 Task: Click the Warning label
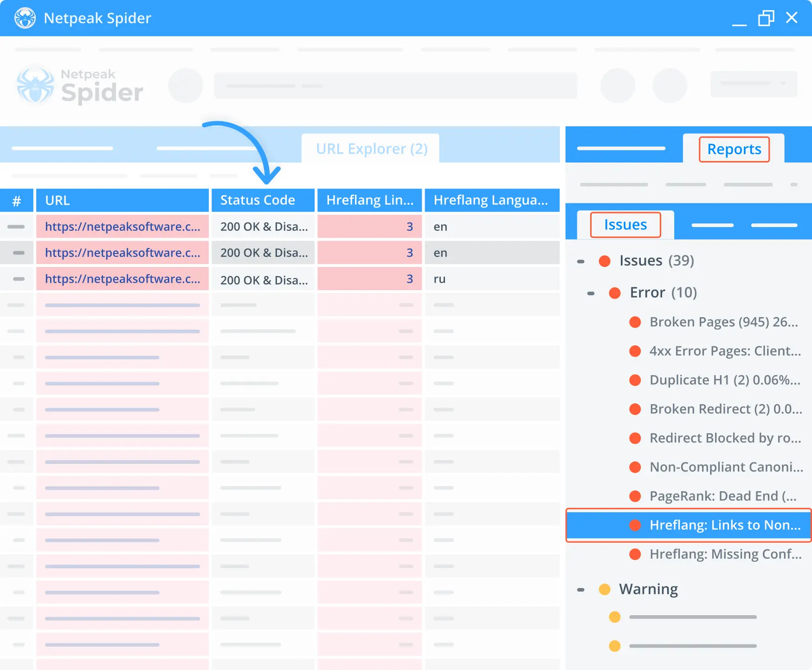point(648,589)
